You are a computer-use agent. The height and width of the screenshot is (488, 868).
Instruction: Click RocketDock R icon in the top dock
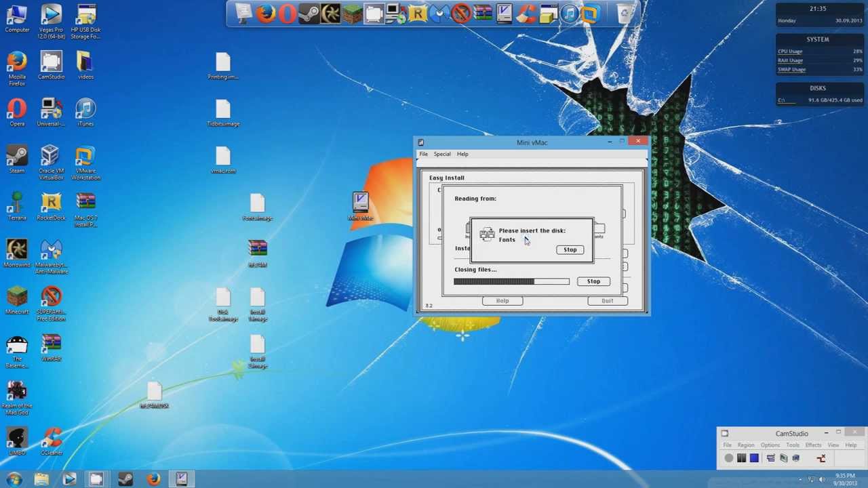pyautogui.click(x=418, y=14)
